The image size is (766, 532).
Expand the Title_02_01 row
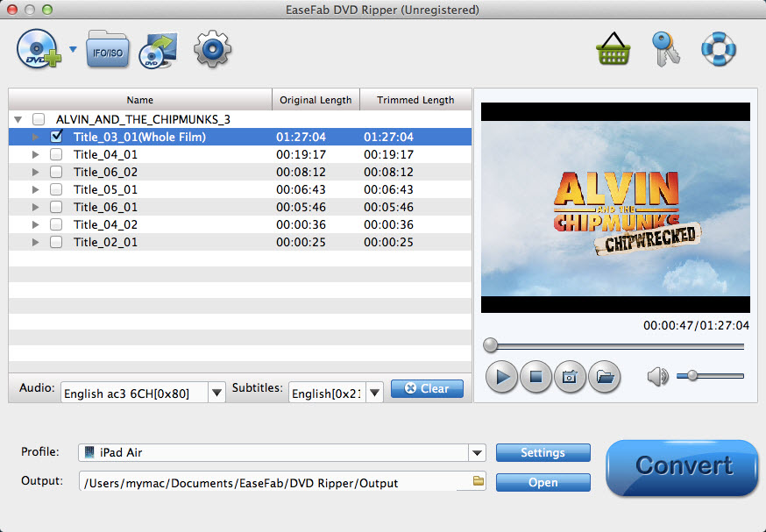tap(35, 242)
